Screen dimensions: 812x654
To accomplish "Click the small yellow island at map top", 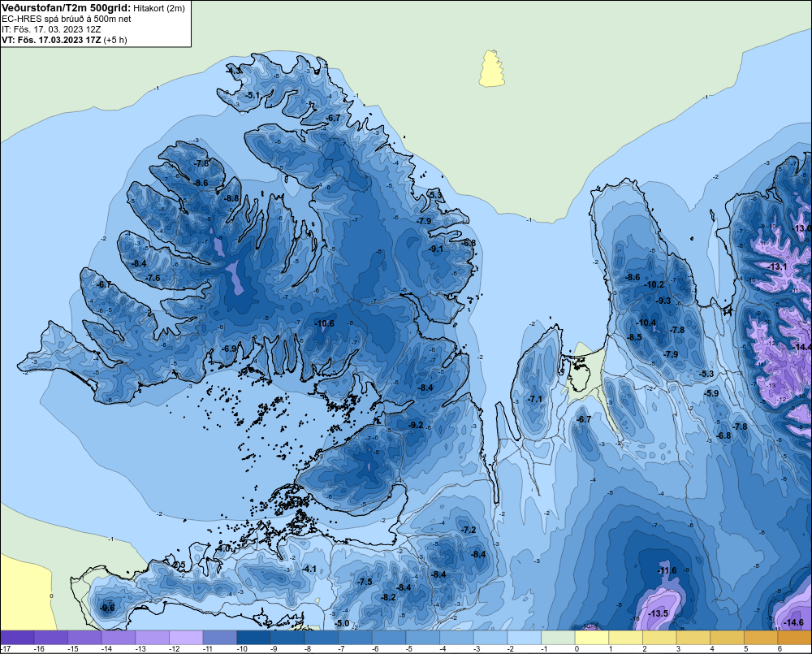I will coord(492,68).
